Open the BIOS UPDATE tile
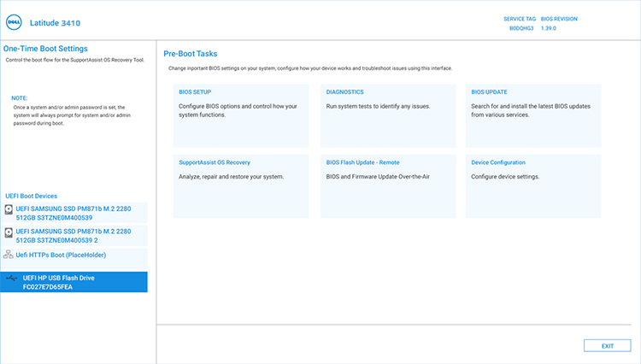Image resolution: width=641 pixels, height=364 pixels. pos(533,115)
